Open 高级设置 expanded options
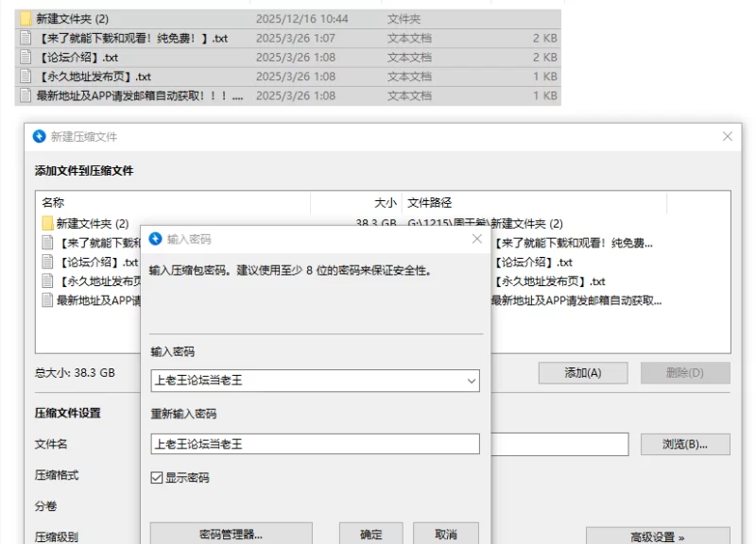 click(x=657, y=536)
